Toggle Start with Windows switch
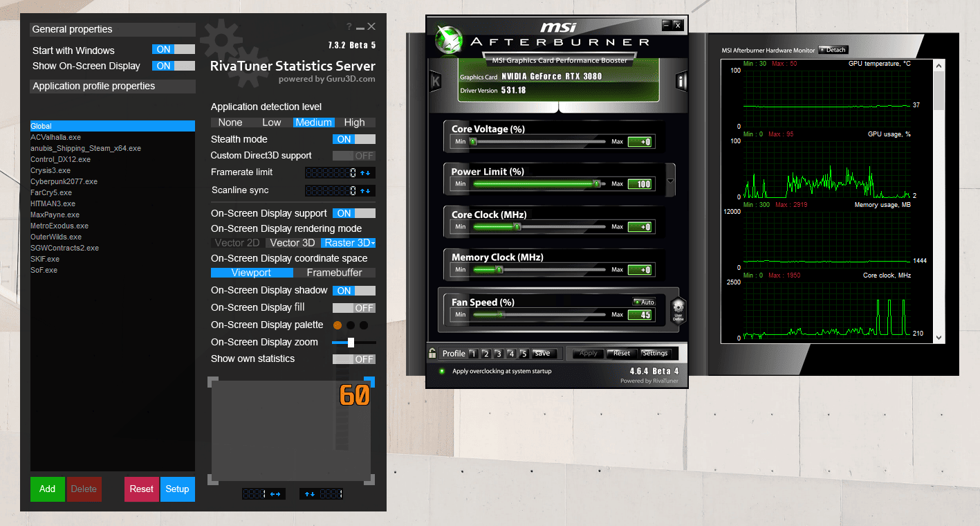The height and width of the screenshot is (526, 980). pos(174,49)
